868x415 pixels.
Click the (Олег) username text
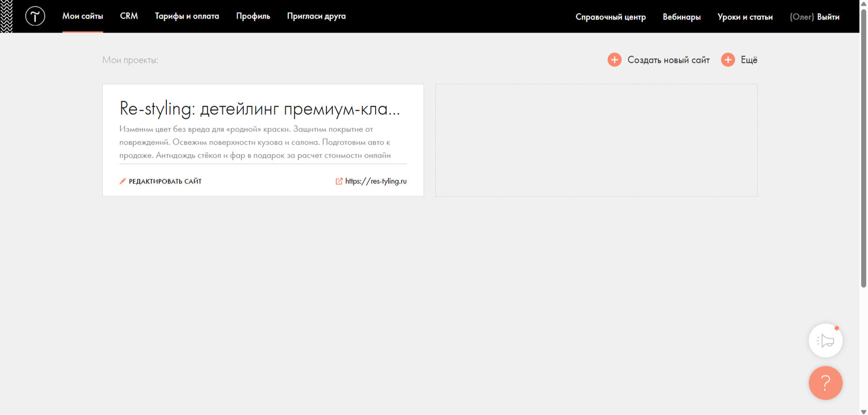click(802, 17)
